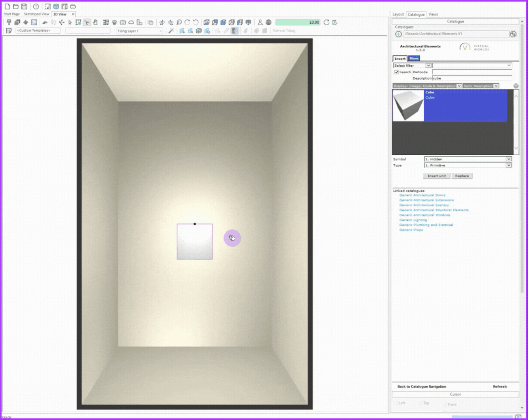This screenshot has height=420, width=528.
Task: Click the magic wand tiling icon
Action: tap(171, 31)
